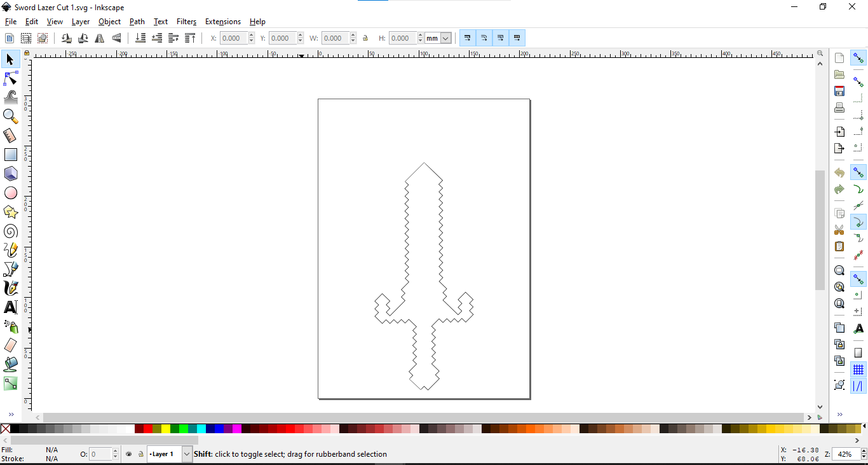Click the Paste clipboard icon

(x=839, y=246)
